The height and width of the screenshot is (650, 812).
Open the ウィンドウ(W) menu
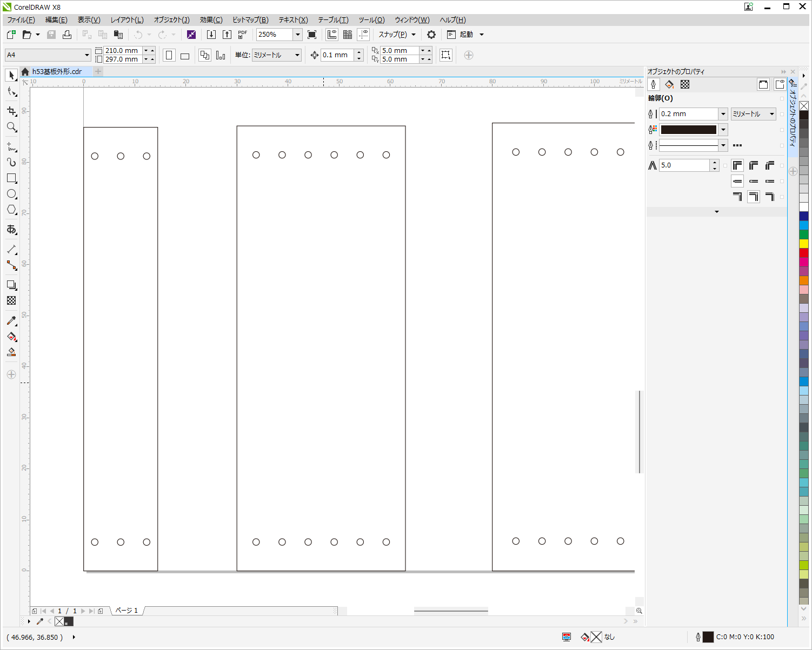412,20
